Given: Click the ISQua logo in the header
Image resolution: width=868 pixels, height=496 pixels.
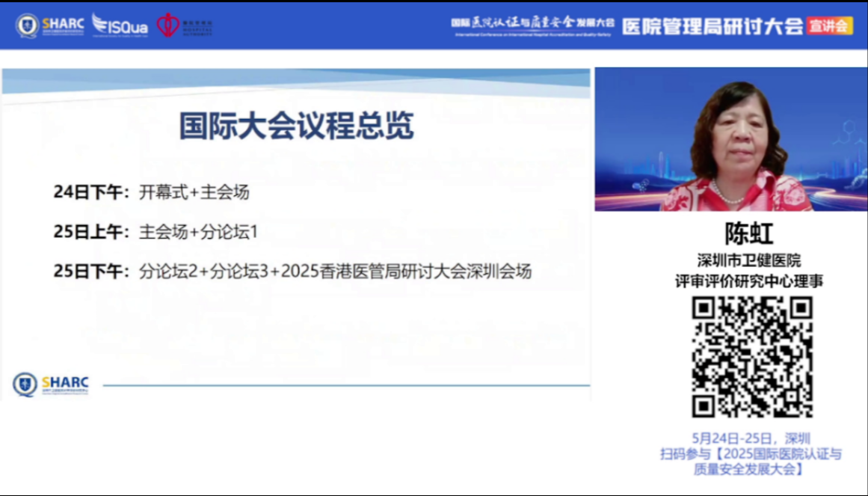Looking at the screenshot, I should (120, 26).
